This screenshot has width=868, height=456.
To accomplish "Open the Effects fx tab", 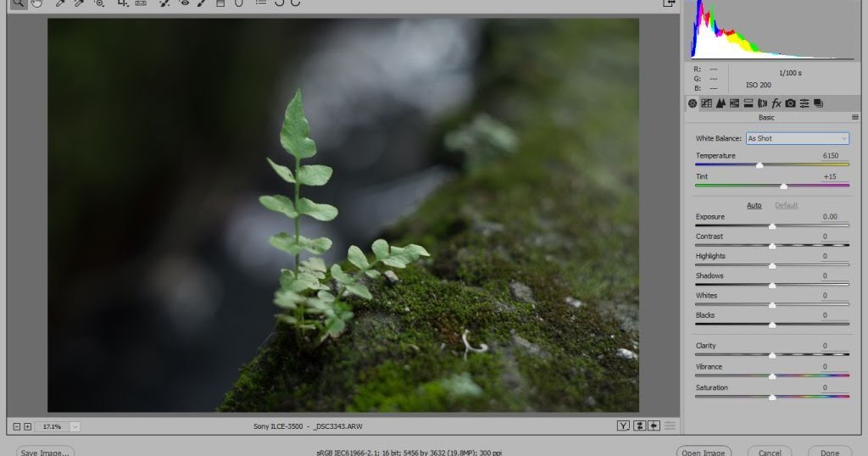I will (776, 103).
